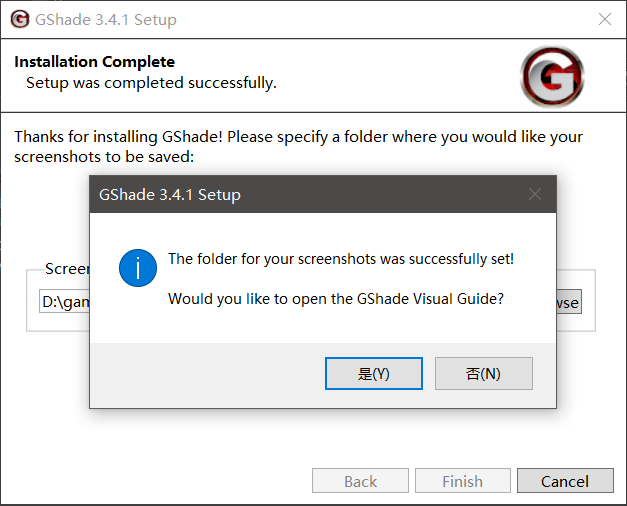Click the 'open the GShade Visual Guide?' question

[x=336, y=299]
